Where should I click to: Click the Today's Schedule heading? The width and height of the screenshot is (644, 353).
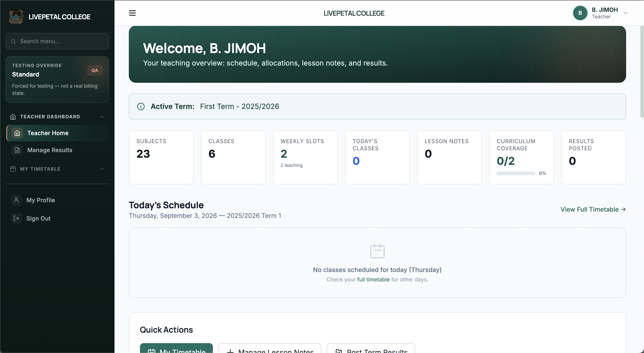pos(166,205)
